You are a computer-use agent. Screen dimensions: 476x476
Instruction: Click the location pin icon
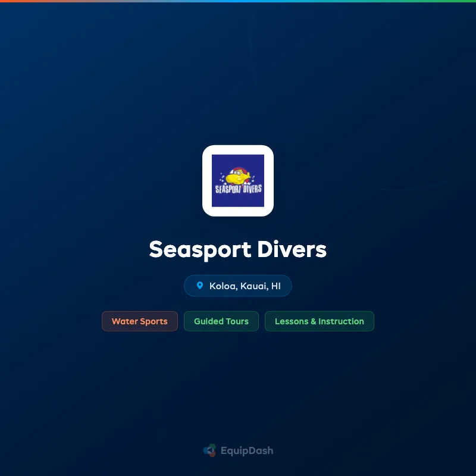click(x=200, y=286)
